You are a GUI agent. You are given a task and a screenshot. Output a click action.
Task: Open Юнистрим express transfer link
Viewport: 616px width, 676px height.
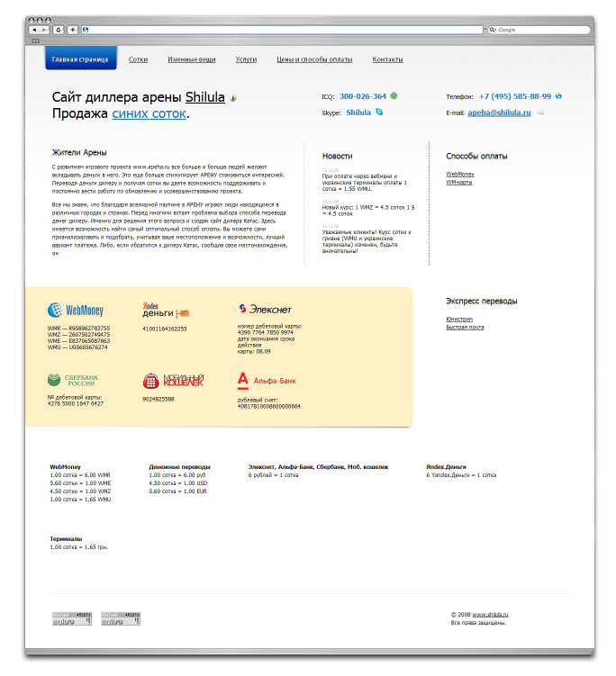pos(459,319)
